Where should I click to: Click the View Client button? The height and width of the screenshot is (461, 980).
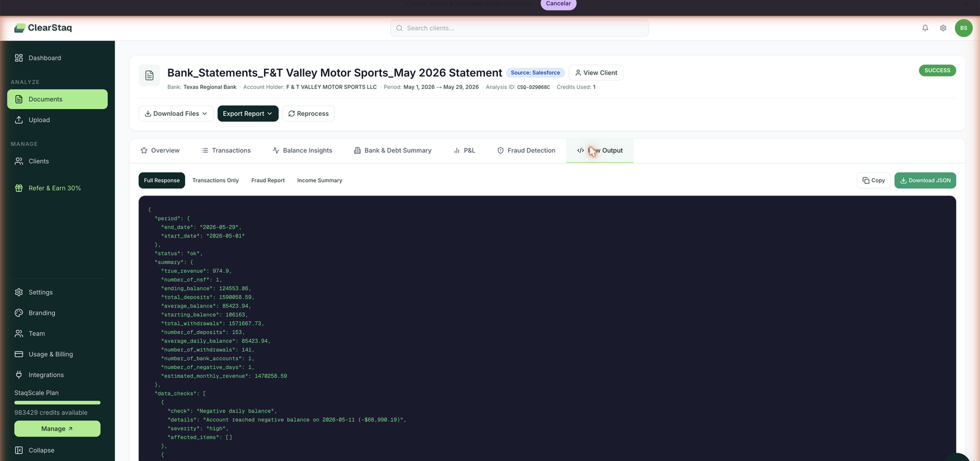596,73
